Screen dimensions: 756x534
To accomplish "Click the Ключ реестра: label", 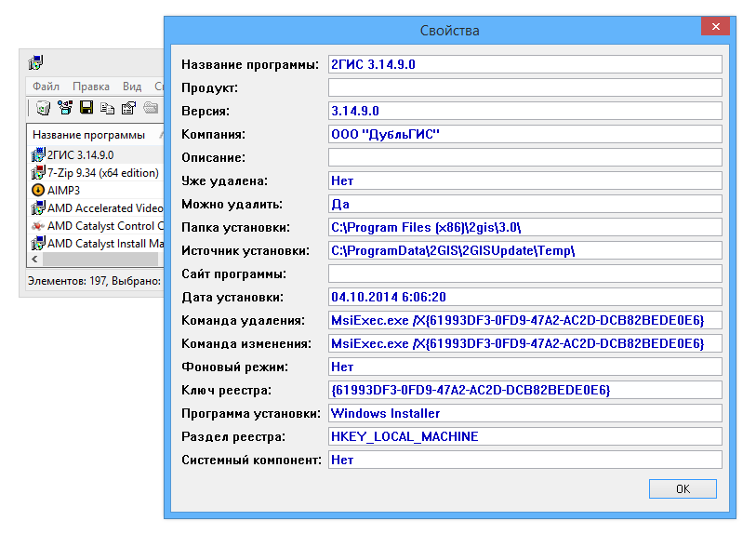I will tap(226, 390).
